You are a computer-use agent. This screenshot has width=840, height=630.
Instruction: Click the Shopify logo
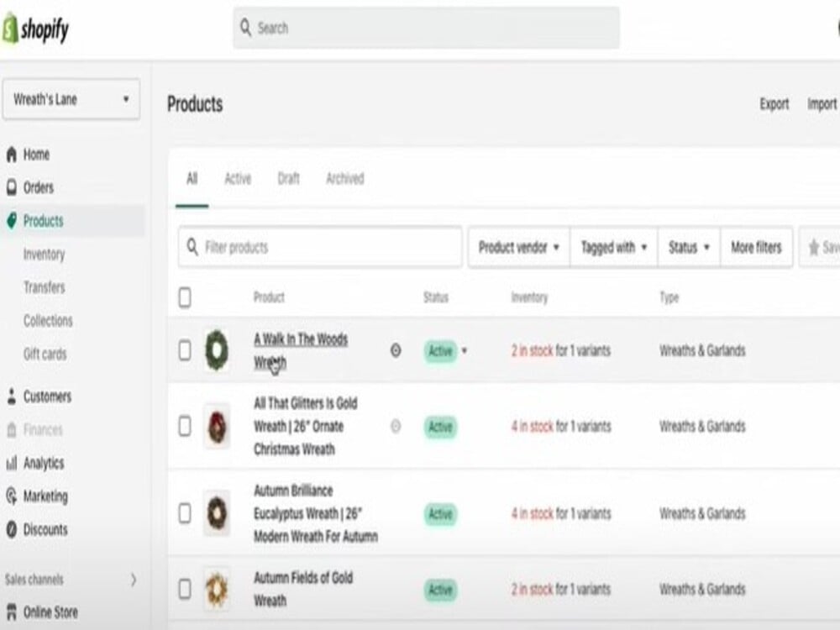(x=36, y=27)
